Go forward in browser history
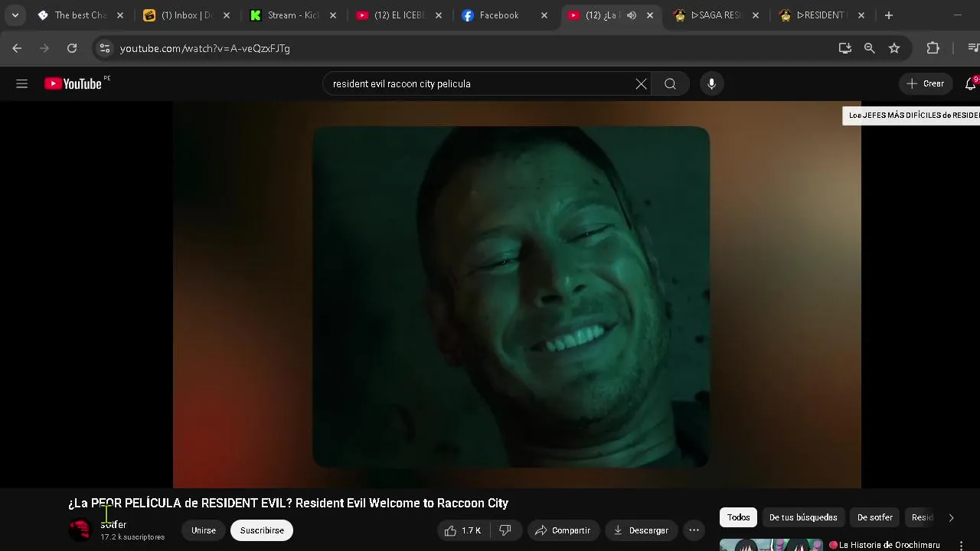 click(44, 48)
